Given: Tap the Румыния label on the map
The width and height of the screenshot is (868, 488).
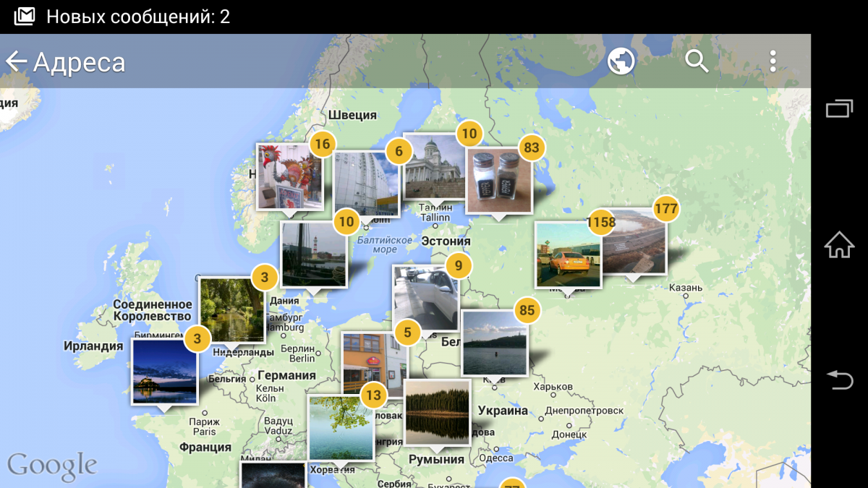Looking at the screenshot, I should click(436, 459).
